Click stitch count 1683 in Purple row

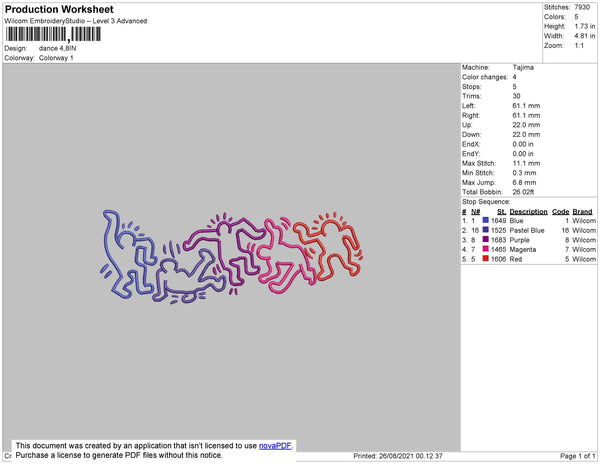pyautogui.click(x=498, y=240)
